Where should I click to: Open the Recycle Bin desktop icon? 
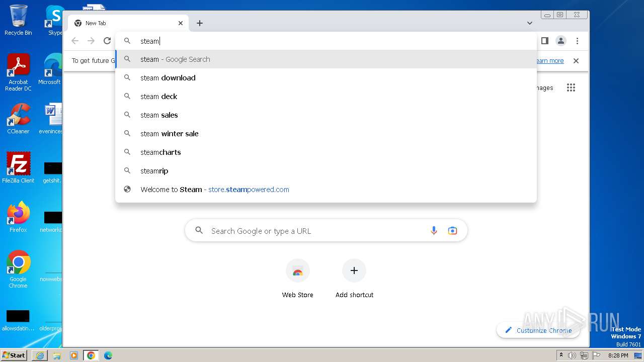pyautogui.click(x=18, y=20)
